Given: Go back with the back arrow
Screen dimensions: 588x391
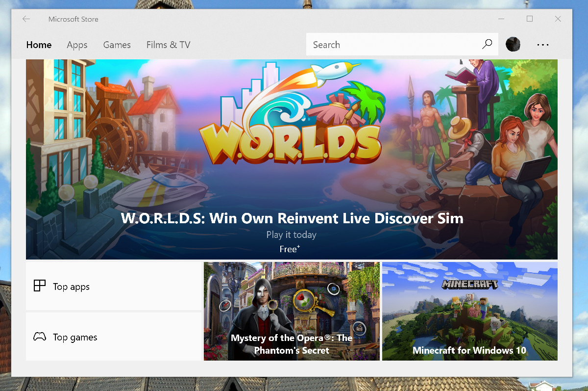Looking at the screenshot, I should pos(26,19).
